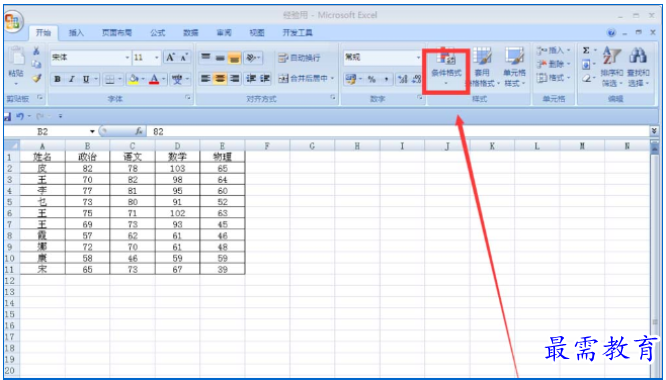
Task: Click Undo arrow in quick access toolbar
Action: (20, 116)
